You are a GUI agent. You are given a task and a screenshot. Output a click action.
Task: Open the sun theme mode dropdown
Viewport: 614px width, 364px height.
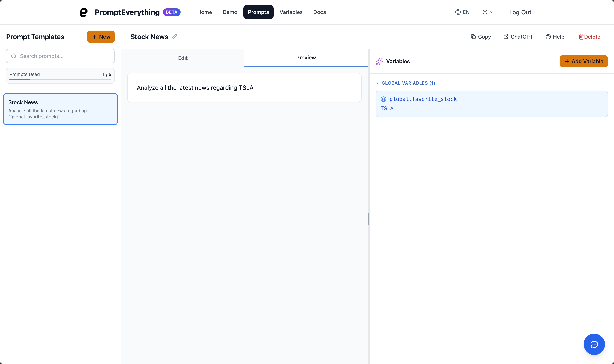click(487, 12)
